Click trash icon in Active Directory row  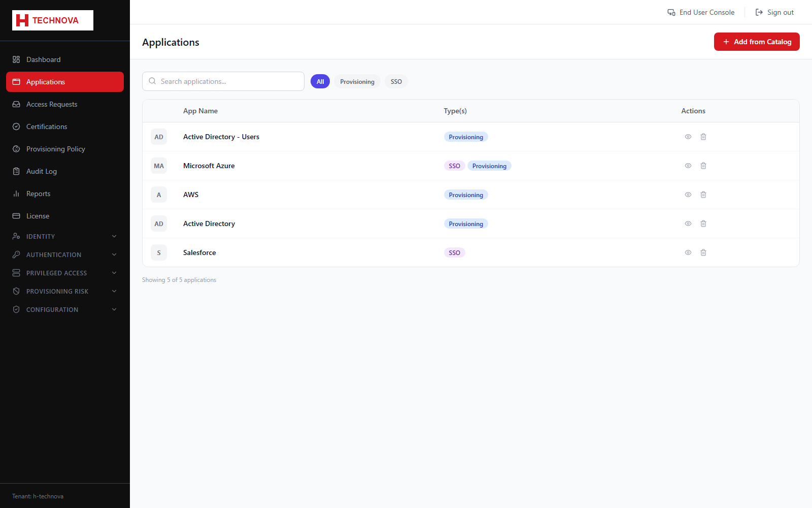point(703,224)
